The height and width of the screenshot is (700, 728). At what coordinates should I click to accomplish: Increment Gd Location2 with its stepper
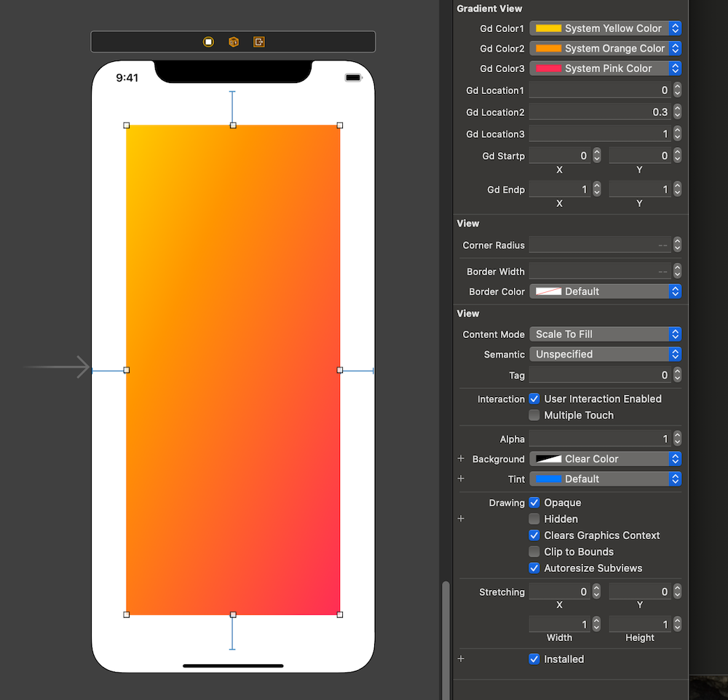[x=678, y=109]
